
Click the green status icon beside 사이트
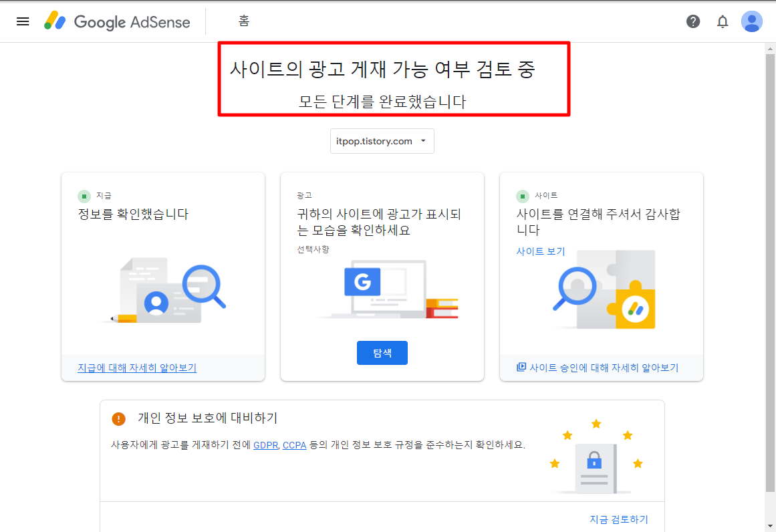tap(523, 196)
